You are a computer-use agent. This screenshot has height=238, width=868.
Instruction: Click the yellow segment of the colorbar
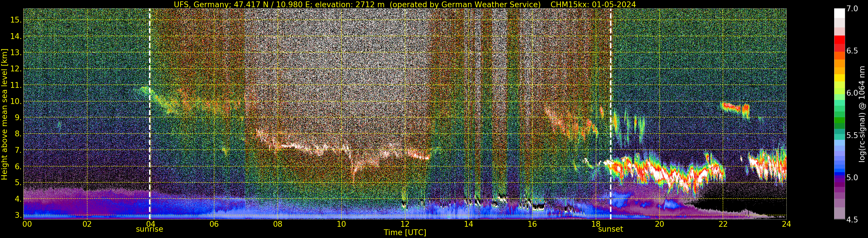pos(839,78)
